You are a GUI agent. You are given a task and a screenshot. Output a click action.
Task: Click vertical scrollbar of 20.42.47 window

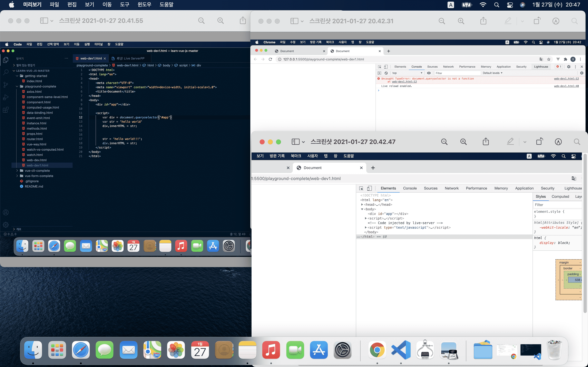[585, 233]
